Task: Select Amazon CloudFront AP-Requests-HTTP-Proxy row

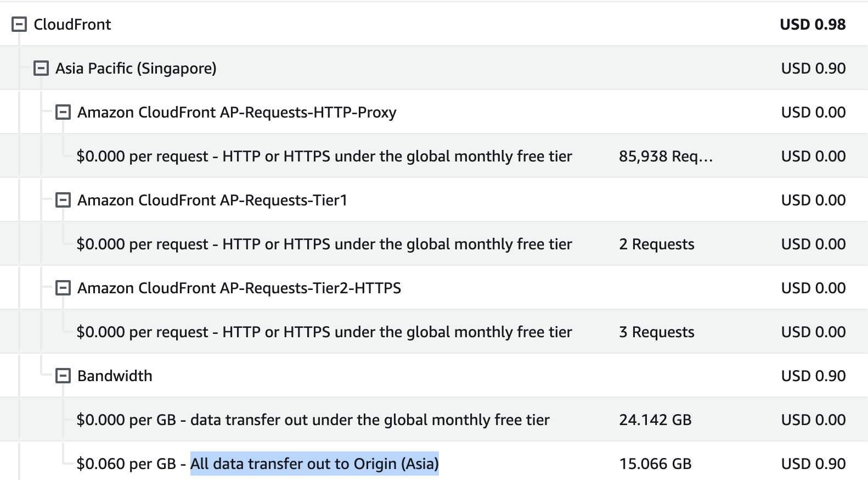Action: pos(236,112)
